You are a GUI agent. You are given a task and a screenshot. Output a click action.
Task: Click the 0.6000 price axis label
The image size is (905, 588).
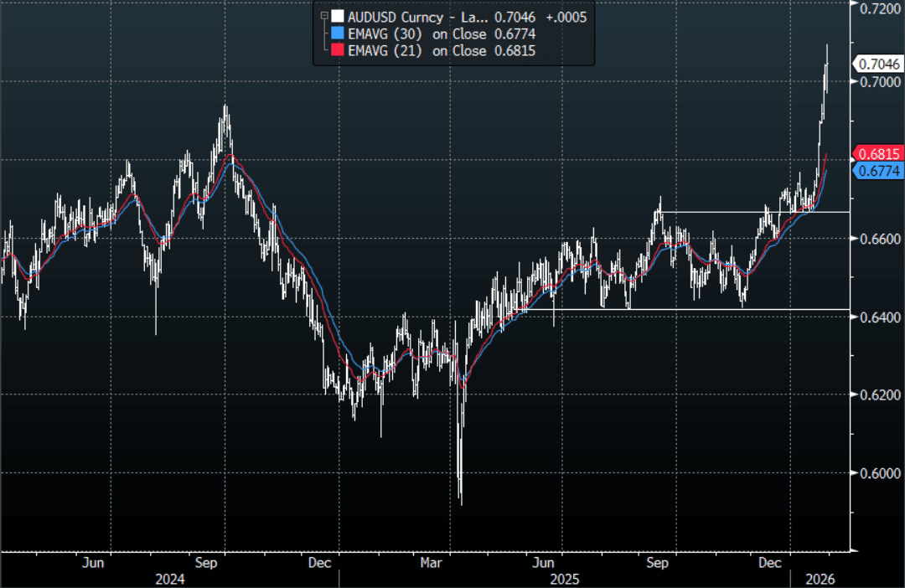(x=880, y=473)
